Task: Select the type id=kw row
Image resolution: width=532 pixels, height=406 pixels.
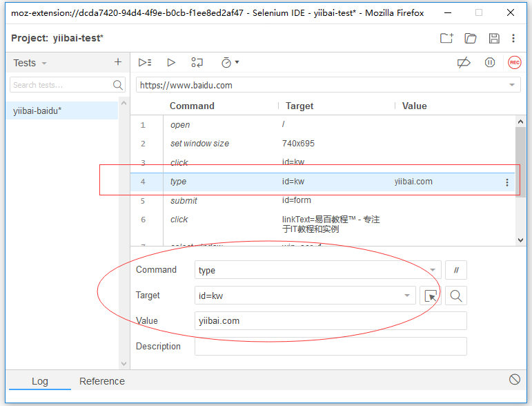Action: click(322, 182)
